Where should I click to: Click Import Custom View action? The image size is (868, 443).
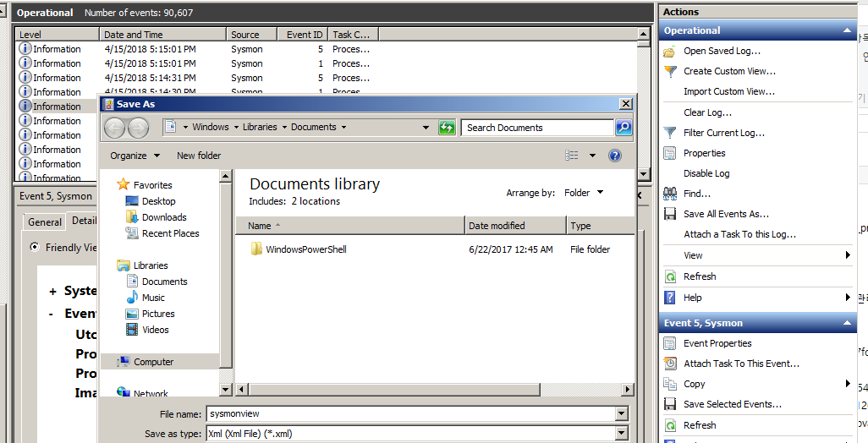coord(729,92)
